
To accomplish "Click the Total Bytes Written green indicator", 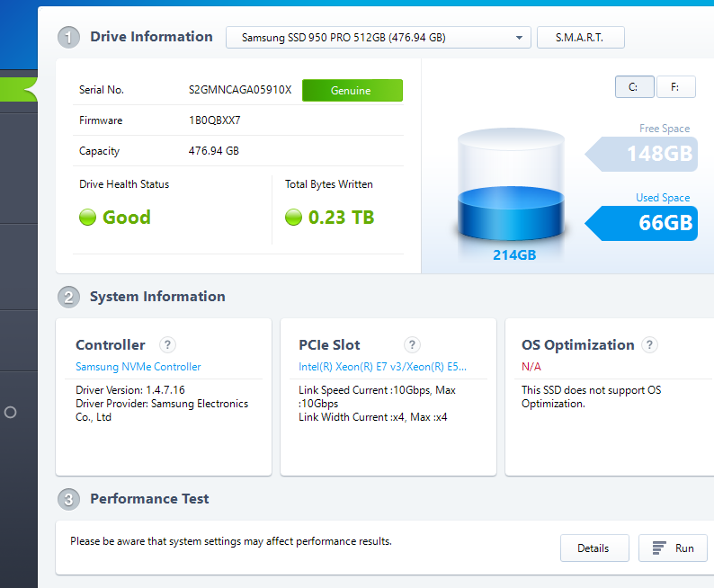I will (293, 217).
